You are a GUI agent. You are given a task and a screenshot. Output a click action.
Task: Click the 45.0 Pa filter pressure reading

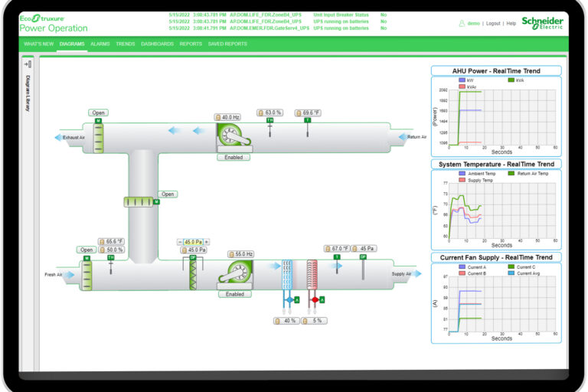pyautogui.click(x=194, y=250)
